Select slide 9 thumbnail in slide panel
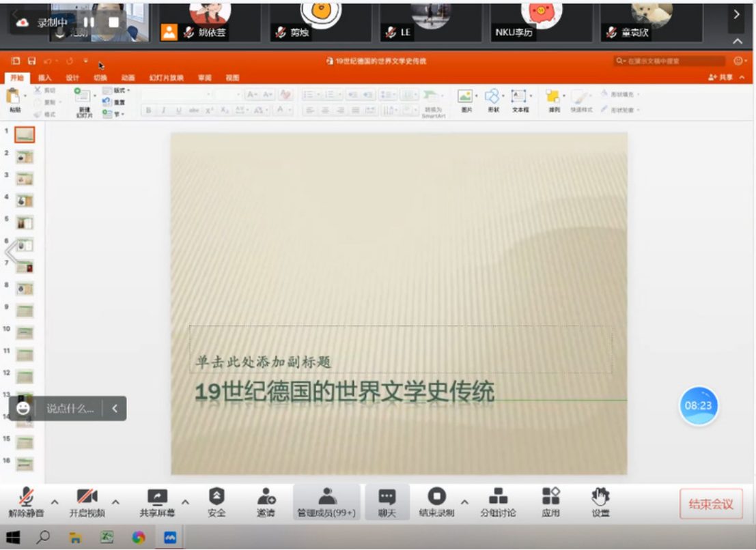 click(x=25, y=310)
